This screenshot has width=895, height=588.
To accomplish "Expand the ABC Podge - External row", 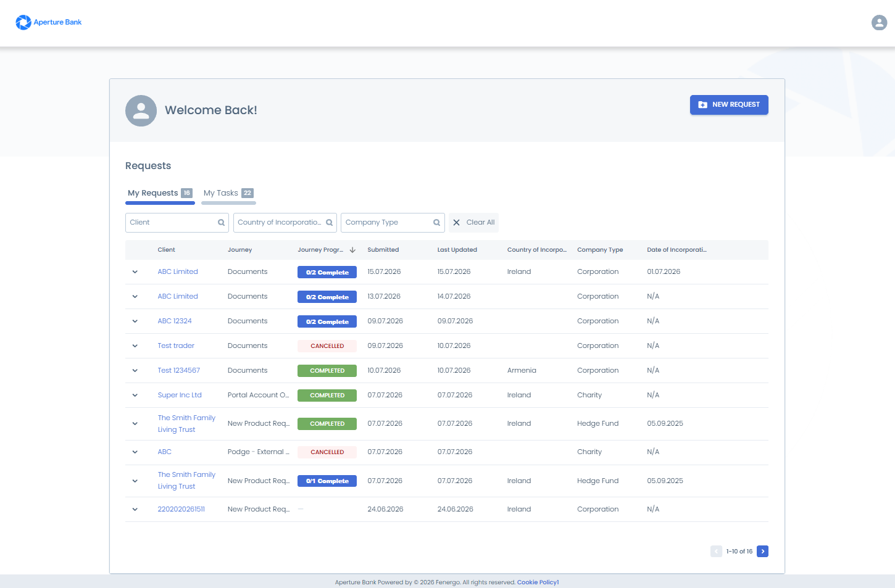I will coord(135,452).
